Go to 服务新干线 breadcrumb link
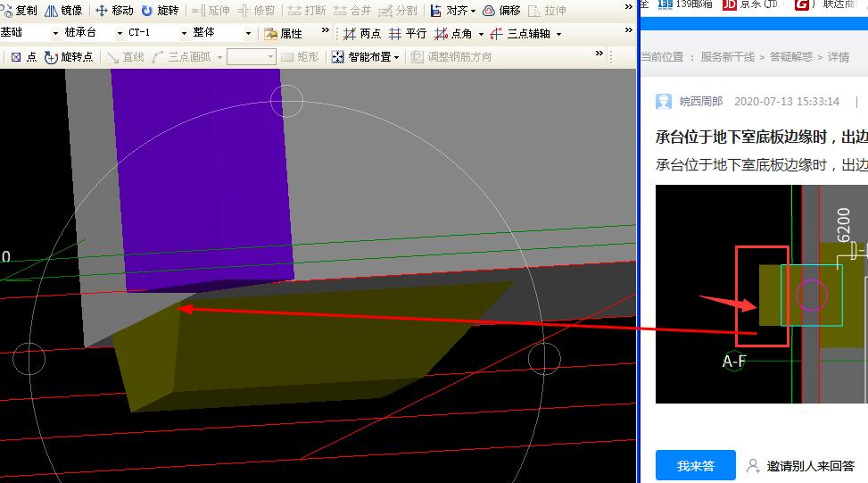The image size is (868, 483). point(727,57)
